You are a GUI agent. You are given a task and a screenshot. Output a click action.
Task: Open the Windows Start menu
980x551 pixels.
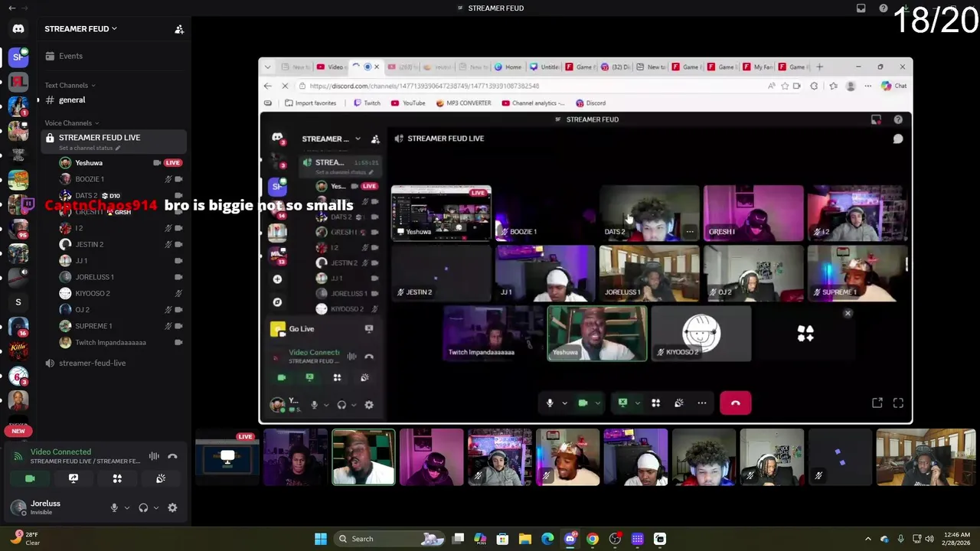coord(321,539)
